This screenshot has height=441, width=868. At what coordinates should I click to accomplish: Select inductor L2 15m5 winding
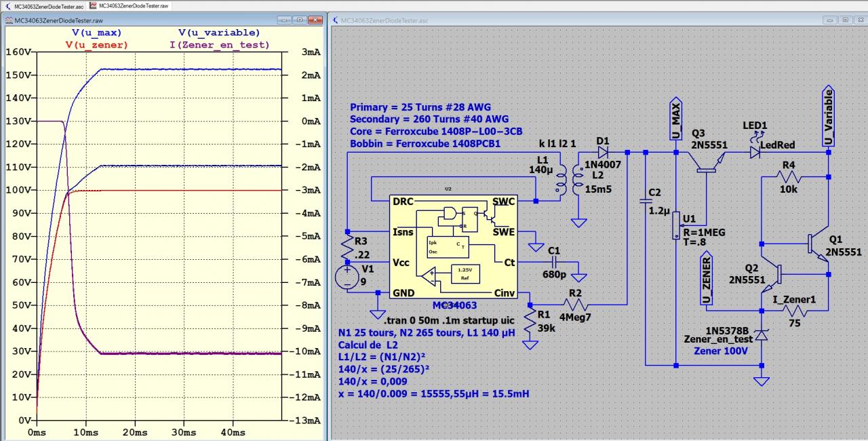click(576, 180)
